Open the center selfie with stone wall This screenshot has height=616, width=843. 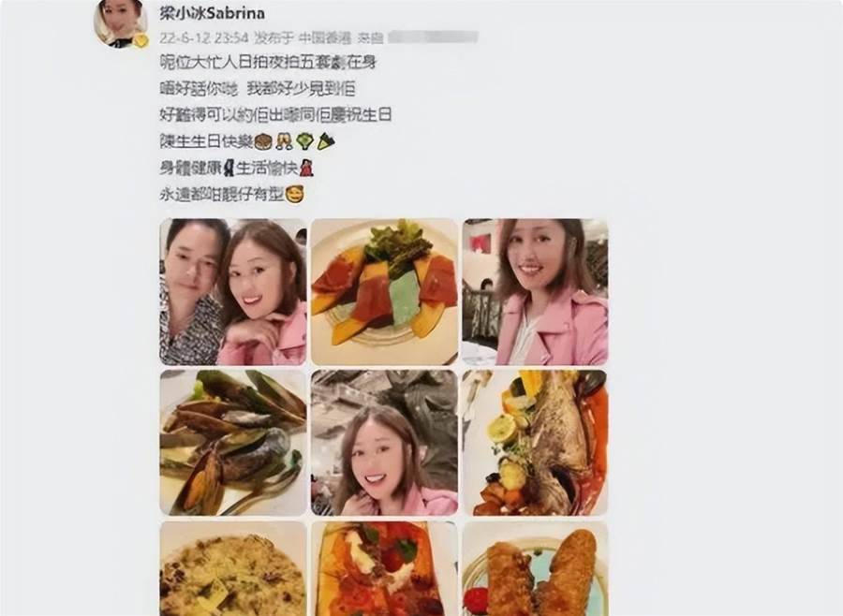(x=384, y=443)
